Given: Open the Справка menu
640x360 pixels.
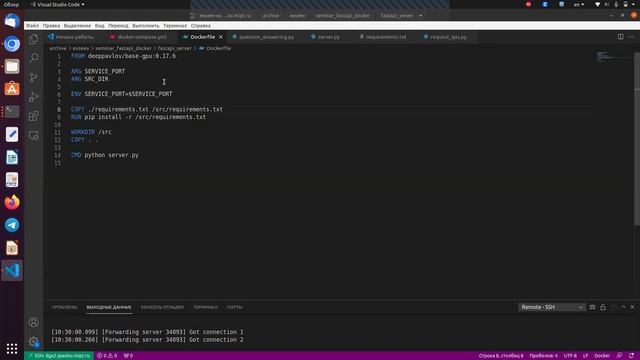Looking at the screenshot, I should 201,26.
